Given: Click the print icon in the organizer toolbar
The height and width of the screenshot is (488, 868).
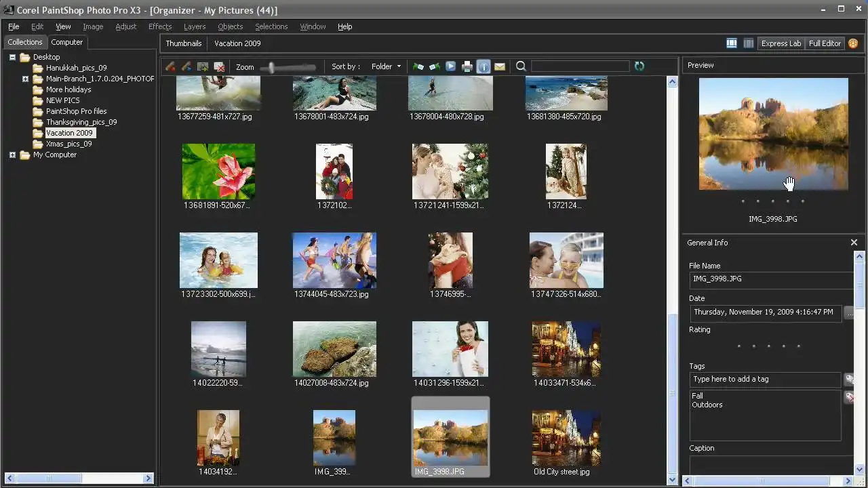Looking at the screenshot, I should pos(467,66).
